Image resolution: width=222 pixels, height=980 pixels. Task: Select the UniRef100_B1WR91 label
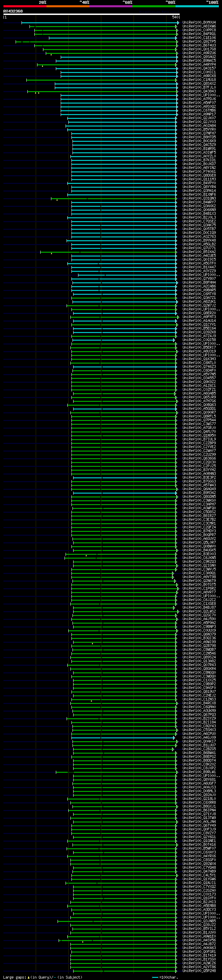(x=199, y=148)
